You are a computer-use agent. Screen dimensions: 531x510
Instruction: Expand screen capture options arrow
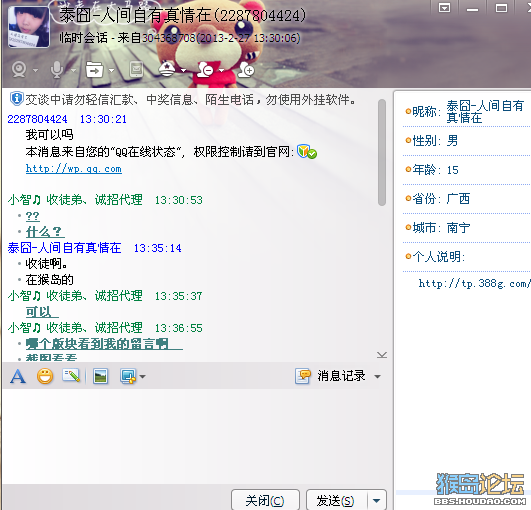(x=143, y=377)
